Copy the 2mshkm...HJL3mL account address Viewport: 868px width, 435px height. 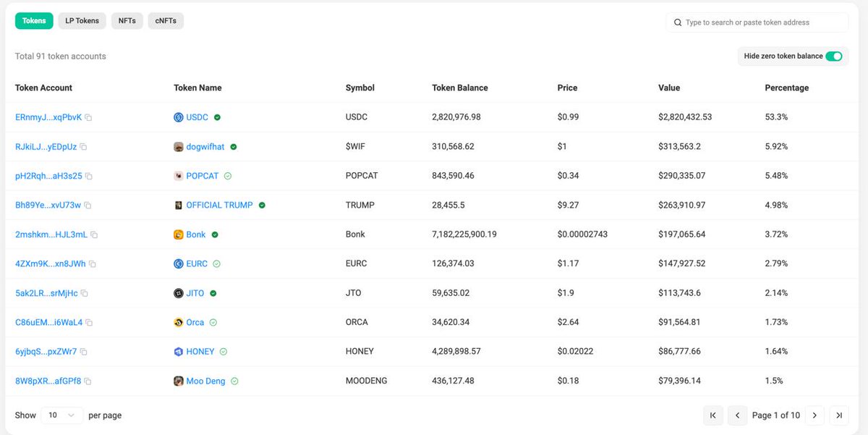pos(94,235)
